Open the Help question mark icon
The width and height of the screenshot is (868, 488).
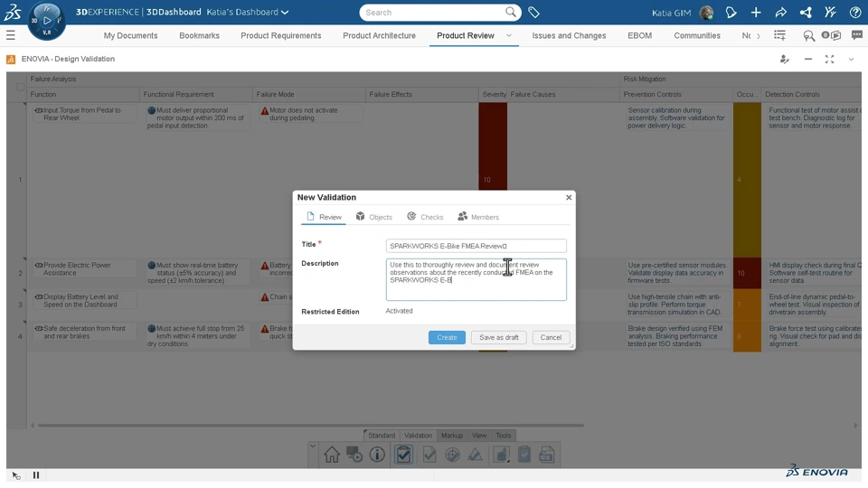pyautogui.click(x=854, y=12)
